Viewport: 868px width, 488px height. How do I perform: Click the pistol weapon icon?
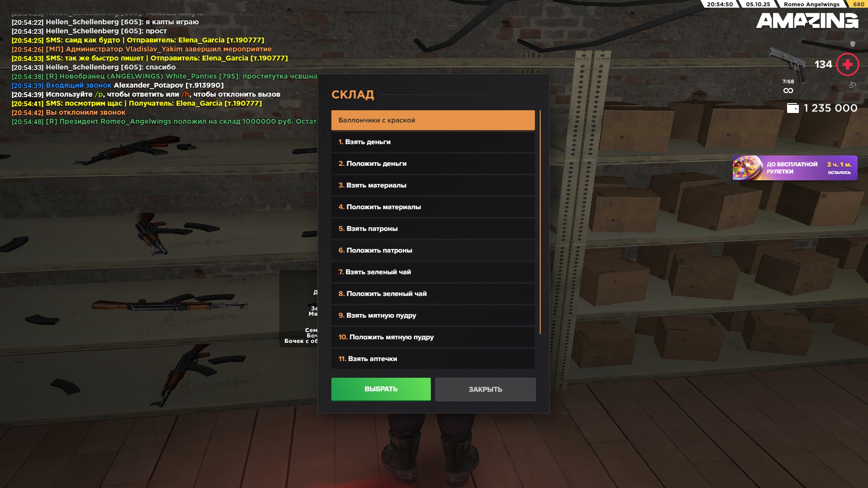click(x=788, y=65)
